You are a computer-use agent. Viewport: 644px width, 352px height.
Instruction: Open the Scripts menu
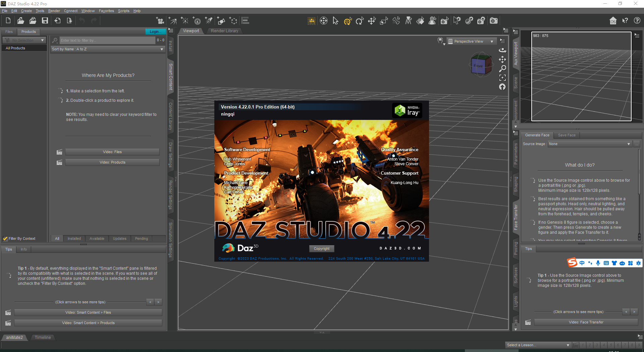click(123, 11)
